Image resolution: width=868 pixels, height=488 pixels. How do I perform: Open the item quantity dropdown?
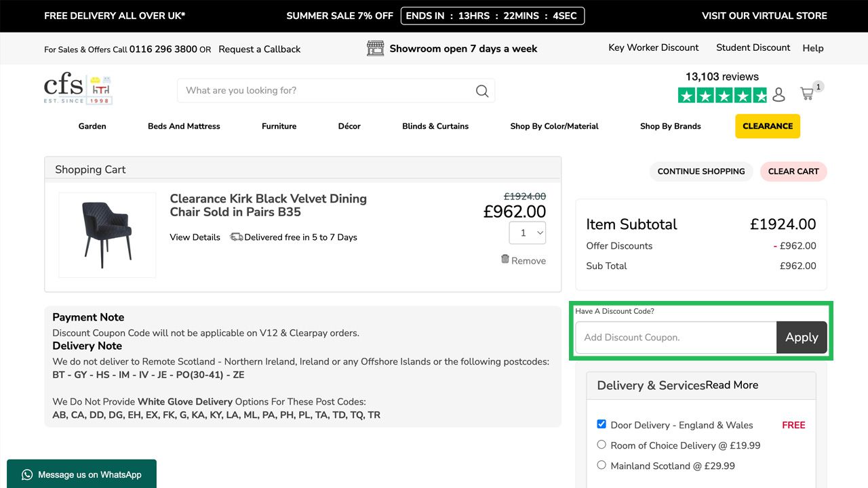[528, 232]
